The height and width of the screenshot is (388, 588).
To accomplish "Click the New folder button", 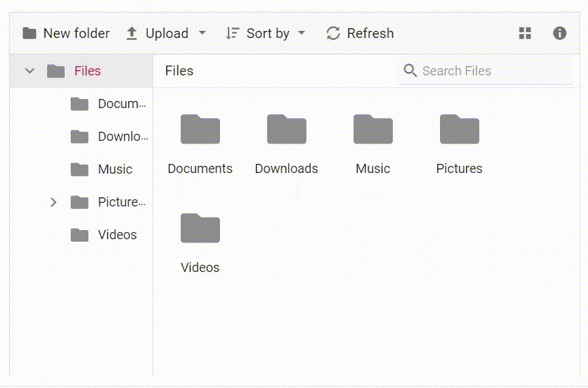I will click(x=66, y=33).
